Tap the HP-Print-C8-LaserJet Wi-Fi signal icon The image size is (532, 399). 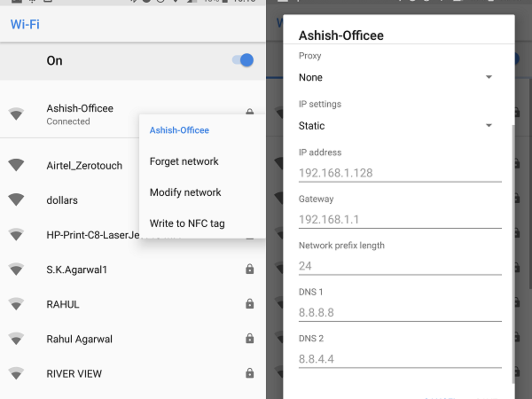(x=16, y=234)
